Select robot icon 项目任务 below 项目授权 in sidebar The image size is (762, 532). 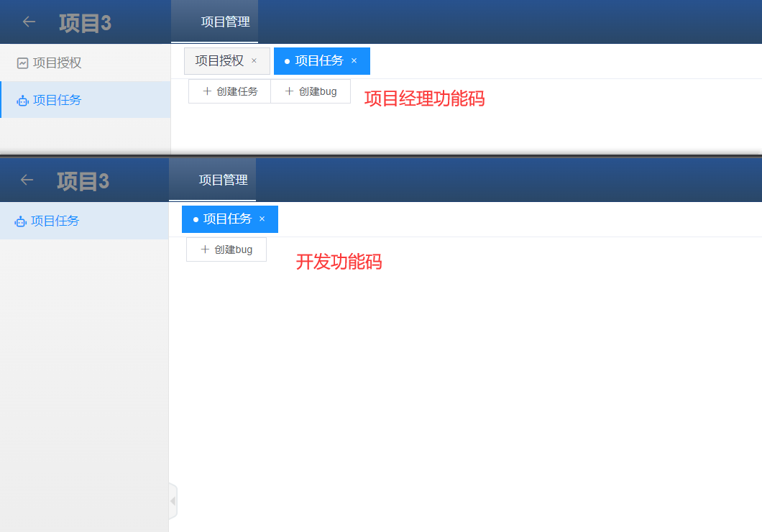pos(22,101)
